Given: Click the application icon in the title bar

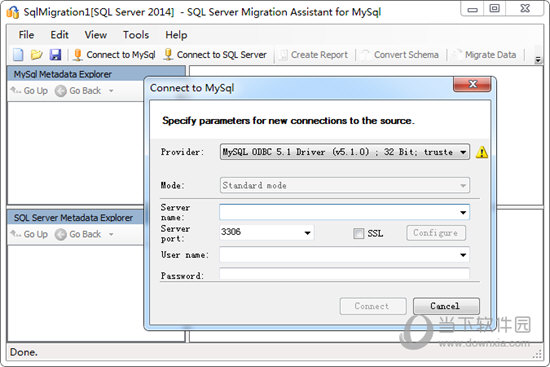Looking at the screenshot, I should [13, 12].
